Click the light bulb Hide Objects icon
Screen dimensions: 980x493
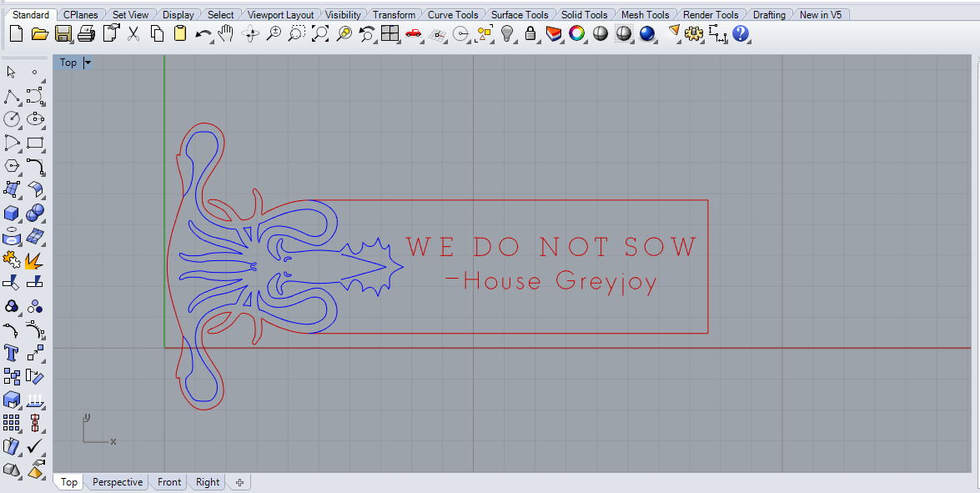pos(507,33)
